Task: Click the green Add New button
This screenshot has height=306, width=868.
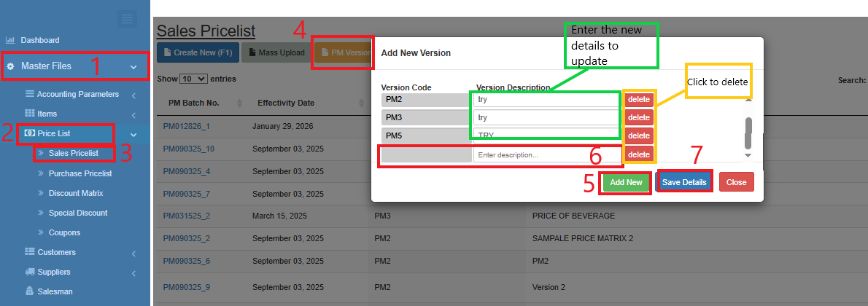Action: [626, 182]
